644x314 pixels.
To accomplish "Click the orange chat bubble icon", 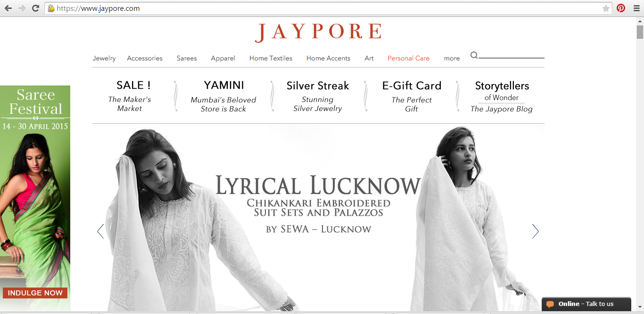I will tap(551, 304).
